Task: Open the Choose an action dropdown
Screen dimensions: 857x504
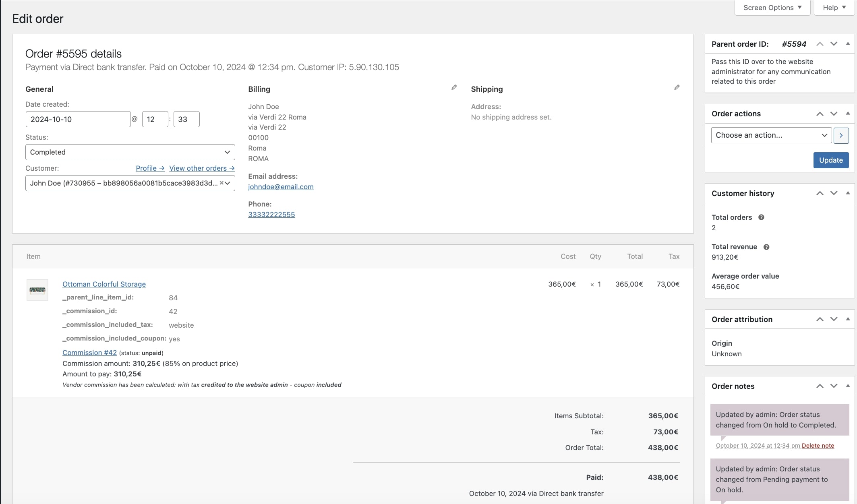Action: (x=771, y=135)
